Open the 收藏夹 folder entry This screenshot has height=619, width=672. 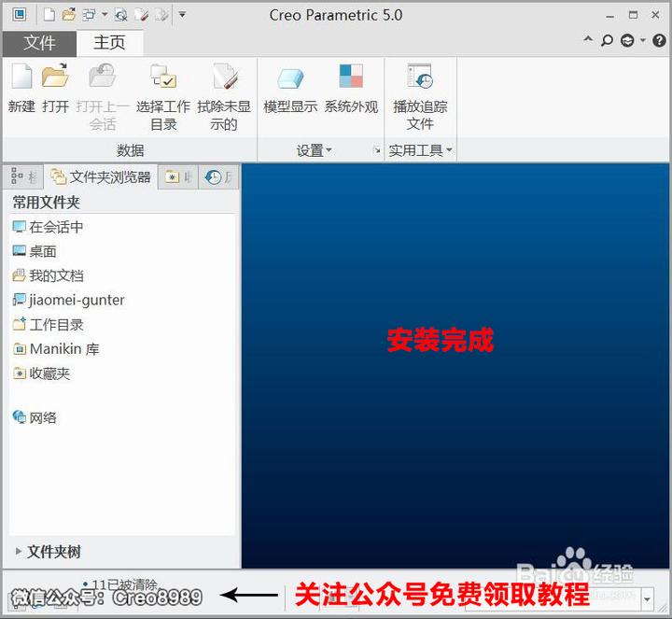pos(41,373)
